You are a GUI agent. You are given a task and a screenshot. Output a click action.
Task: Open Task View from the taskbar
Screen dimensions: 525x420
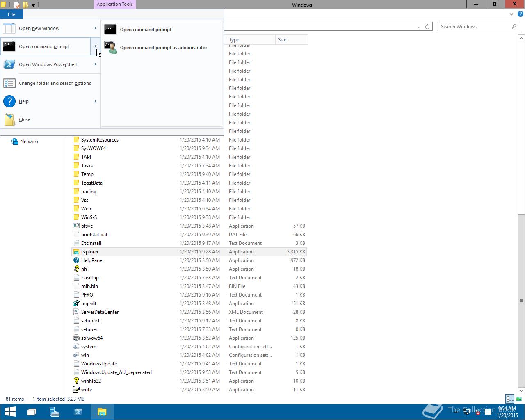point(32,411)
